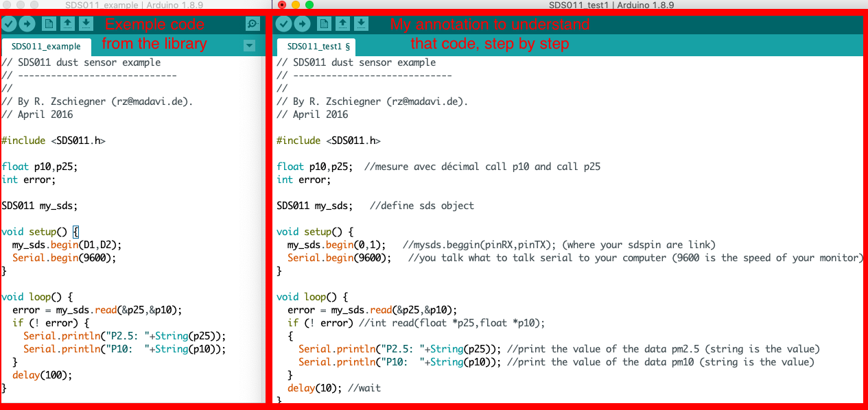Screen dimensions: 868x410
Task: Click 'delay(10); //wait' line in SDS011_test1
Action: [334, 388]
